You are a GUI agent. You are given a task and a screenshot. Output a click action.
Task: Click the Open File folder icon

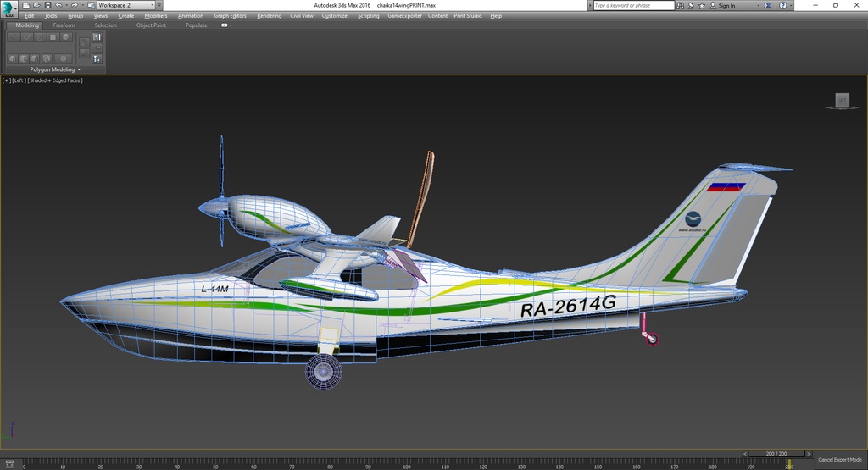[36, 5]
